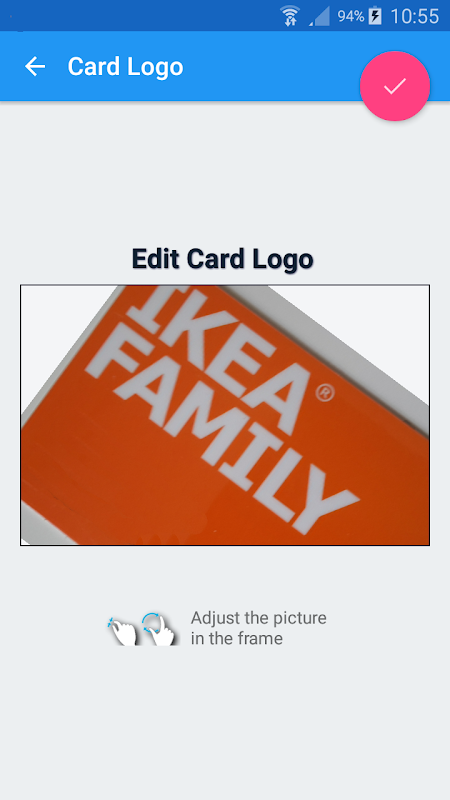Tap the pinch-zoom hand gesture icon
This screenshot has height=800, width=450.
click(122, 631)
